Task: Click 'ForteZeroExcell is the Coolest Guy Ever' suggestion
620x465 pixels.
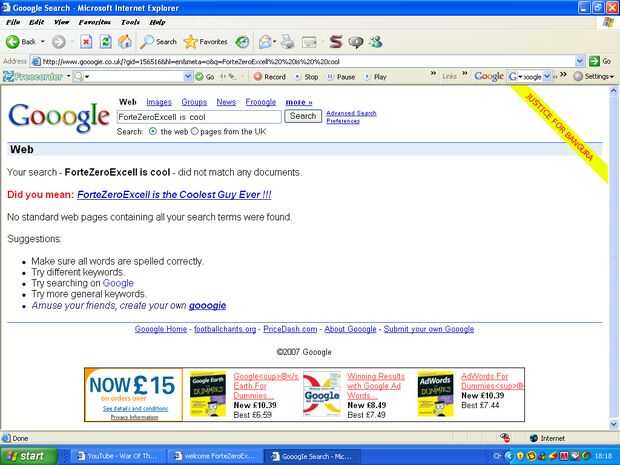Action: [174, 195]
